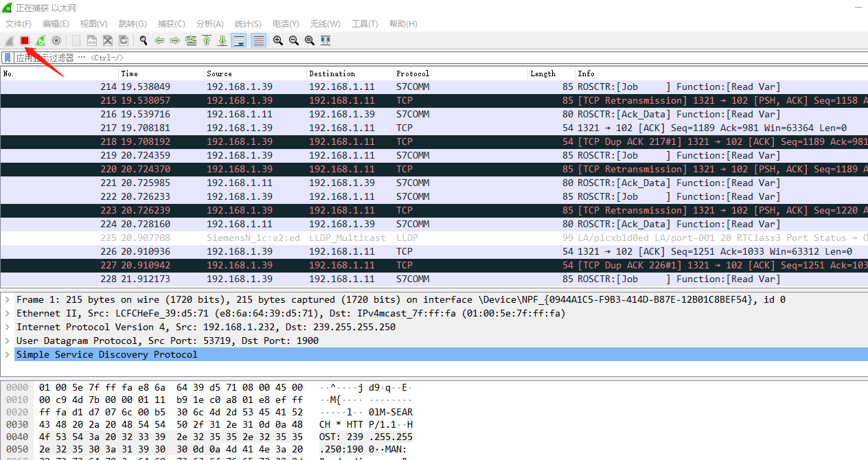Screen dimensions: 868x460
Task: Open the 统计(S) menu
Action: (248, 24)
